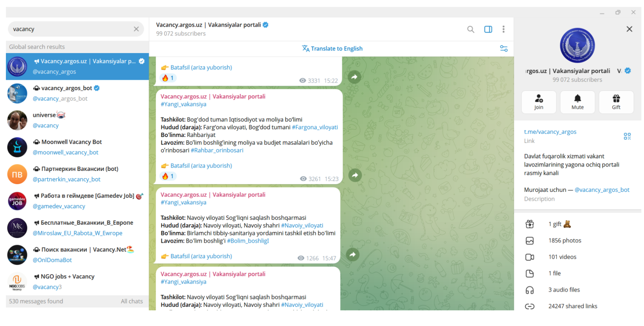Open 24247 shared links list
The width and height of the screenshot is (644, 326).
coord(578,306)
